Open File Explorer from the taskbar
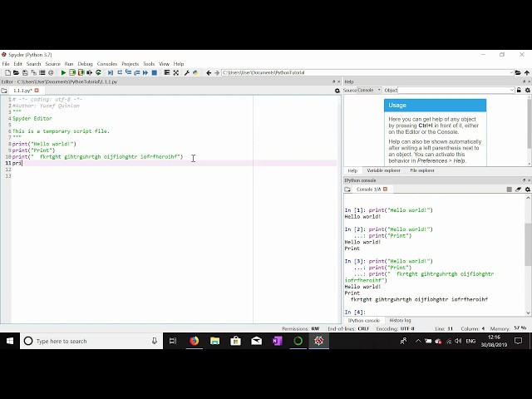This screenshot has height=399, width=532. point(214,341)
